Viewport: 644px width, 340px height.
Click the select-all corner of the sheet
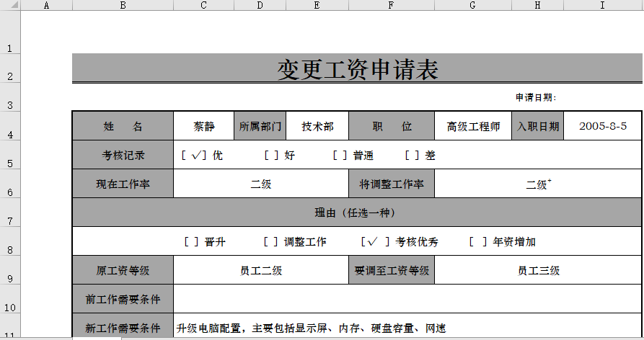pyautogui.click(x=10, y=5)
